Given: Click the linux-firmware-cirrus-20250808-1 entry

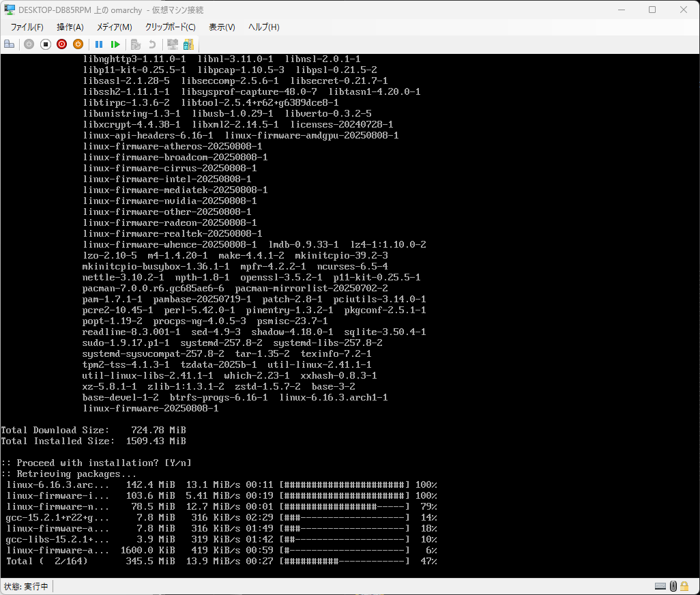Looking at the screenshot, I should pyautogui.click(x=170, y=169).
